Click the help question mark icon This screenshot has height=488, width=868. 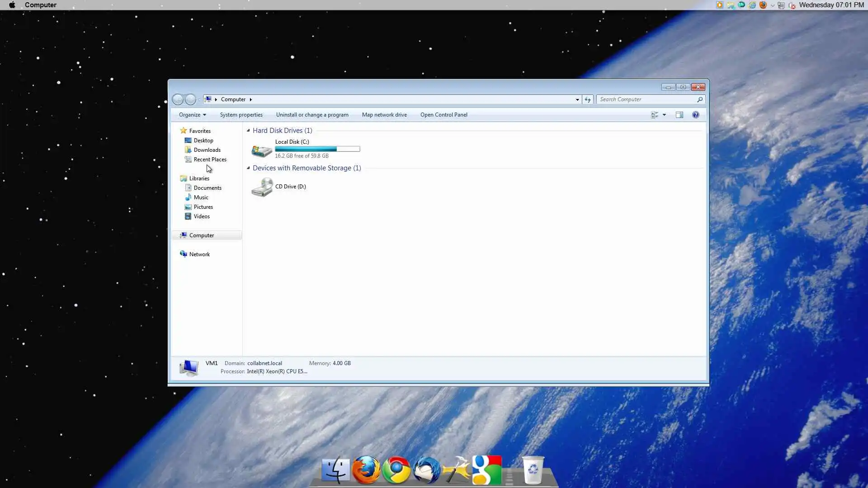(x=696, y=115)
